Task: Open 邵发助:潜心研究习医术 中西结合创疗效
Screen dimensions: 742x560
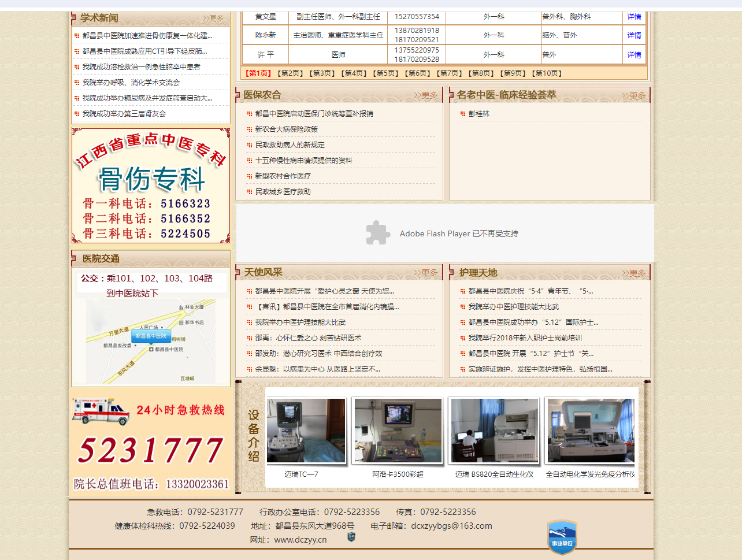Action: [x=318, y=354]
